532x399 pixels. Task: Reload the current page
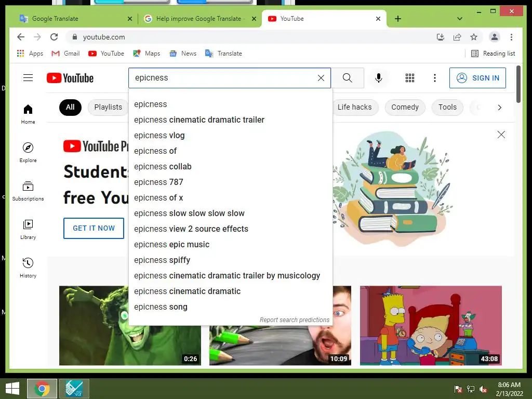(x=54, y=37)
